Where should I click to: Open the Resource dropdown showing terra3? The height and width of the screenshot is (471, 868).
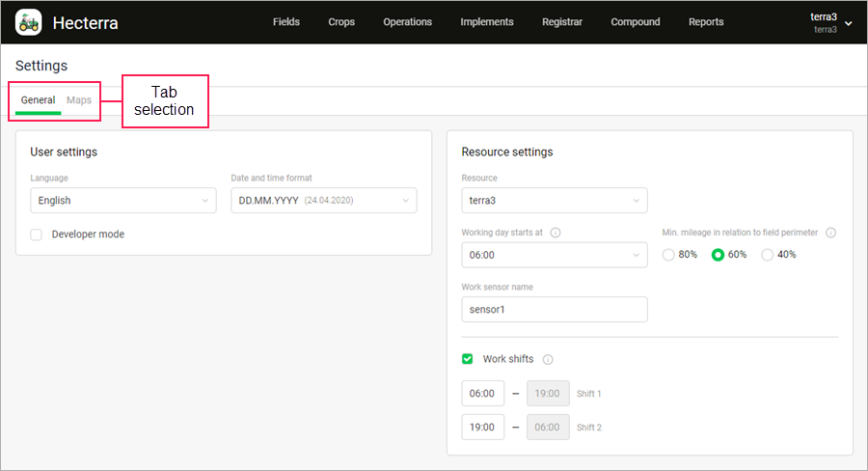pyautogui.click(x=555, y=201)
